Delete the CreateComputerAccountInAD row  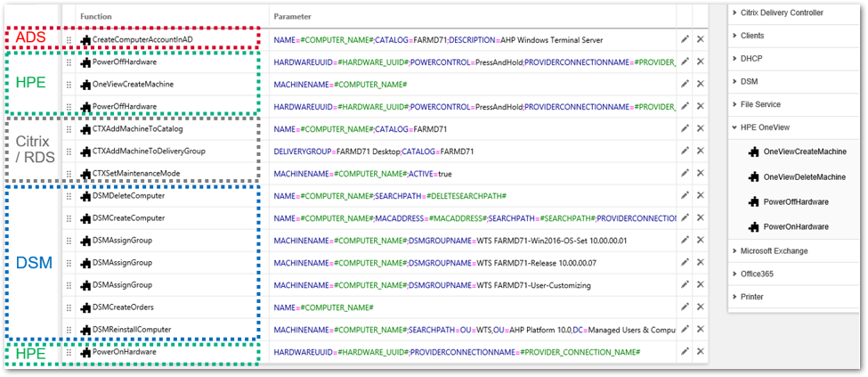[701, 39]
